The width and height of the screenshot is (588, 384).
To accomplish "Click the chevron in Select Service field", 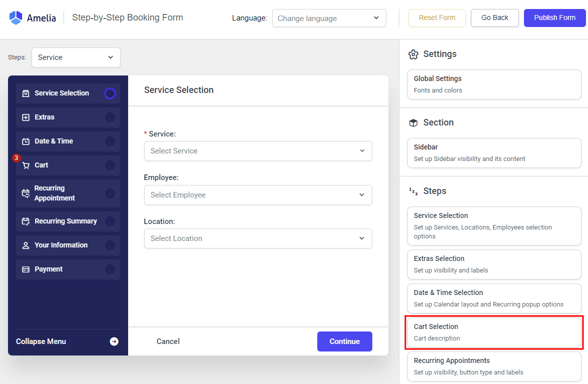I will (x=362, y=151).
